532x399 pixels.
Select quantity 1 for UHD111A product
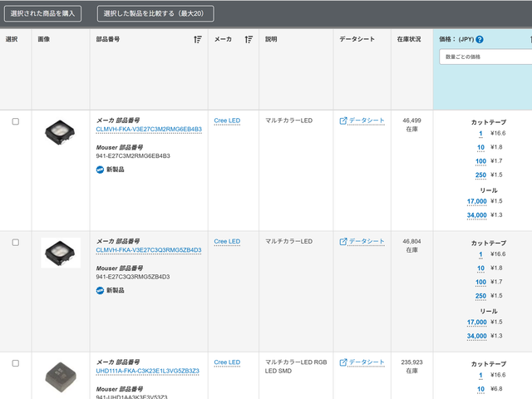point(480,375)
